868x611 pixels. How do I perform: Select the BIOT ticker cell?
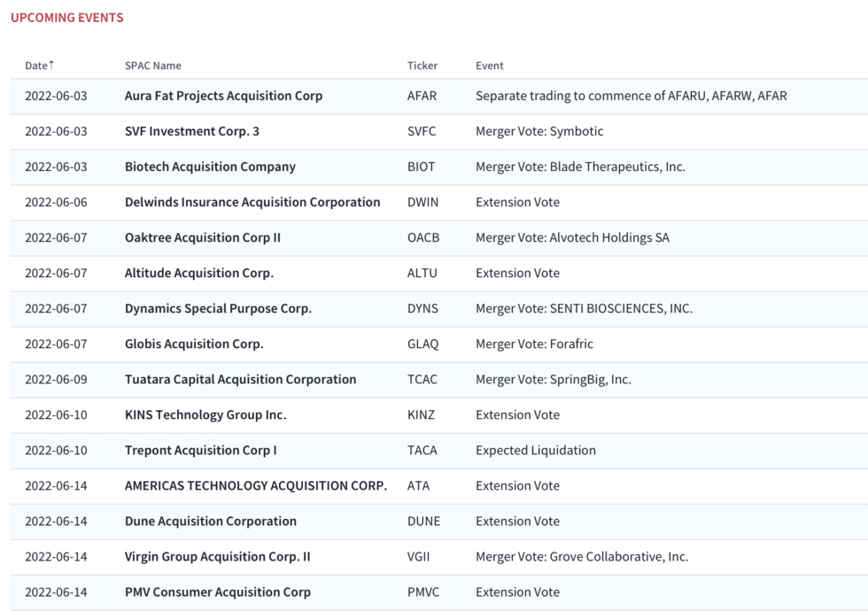click(x=422, y=166)
